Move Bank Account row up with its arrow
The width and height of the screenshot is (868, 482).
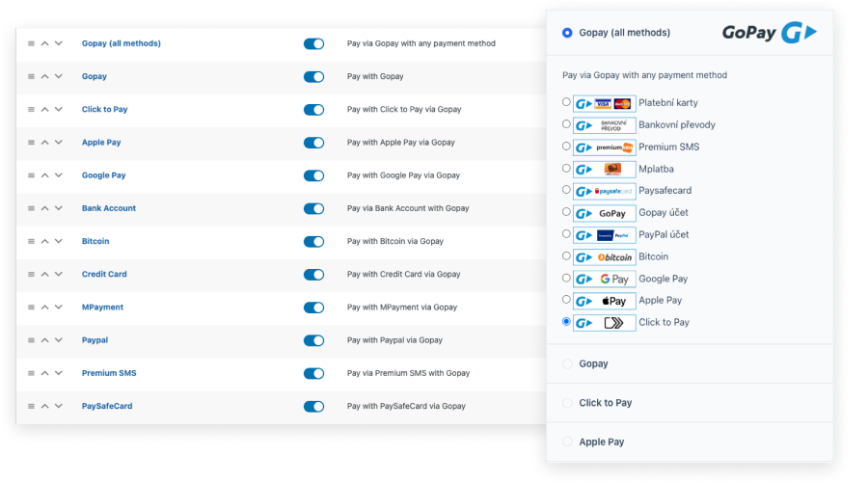point(44,208)
